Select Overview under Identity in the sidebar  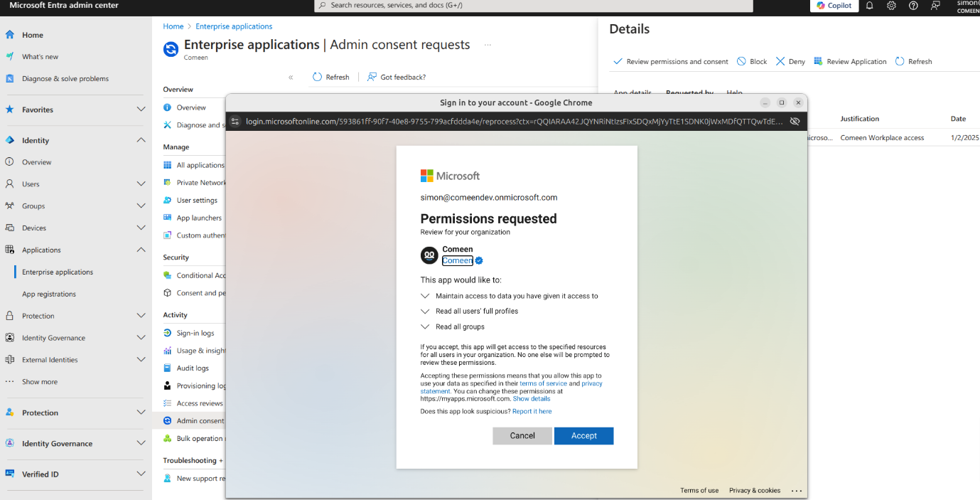click(x=36, y=162)
